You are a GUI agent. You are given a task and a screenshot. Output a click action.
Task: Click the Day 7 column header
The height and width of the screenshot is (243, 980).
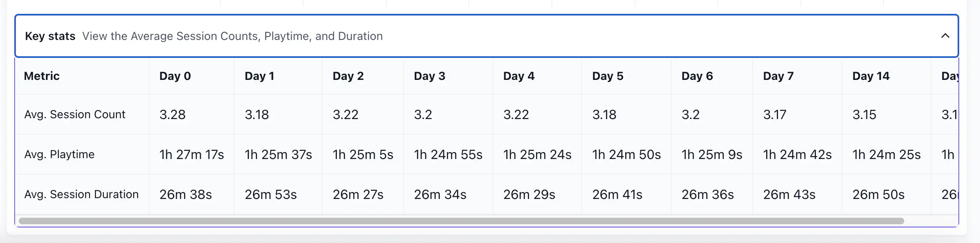(778, 76)
